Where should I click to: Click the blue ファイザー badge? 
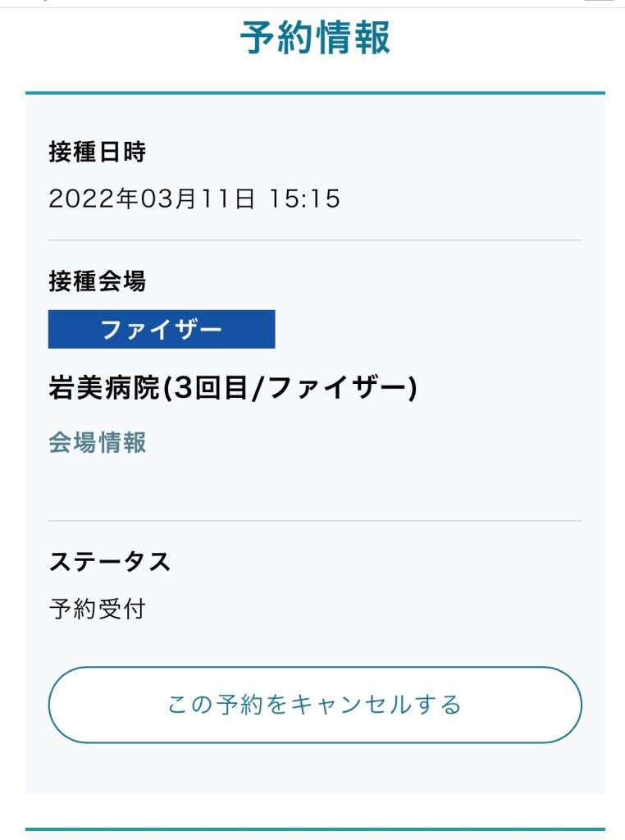pos(162,329)
